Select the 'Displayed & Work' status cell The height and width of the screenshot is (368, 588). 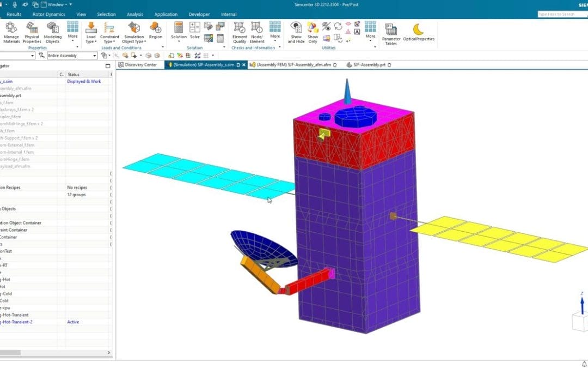click(84, 81)
